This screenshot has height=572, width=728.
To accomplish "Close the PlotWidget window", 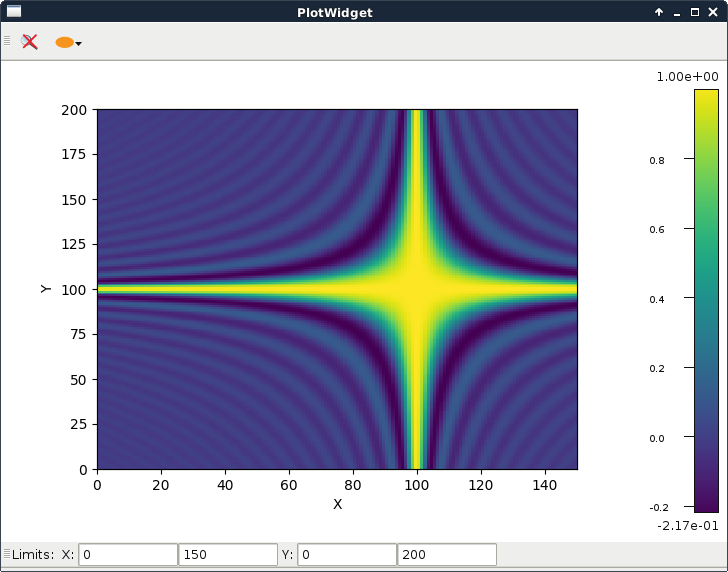I will 715,12.
